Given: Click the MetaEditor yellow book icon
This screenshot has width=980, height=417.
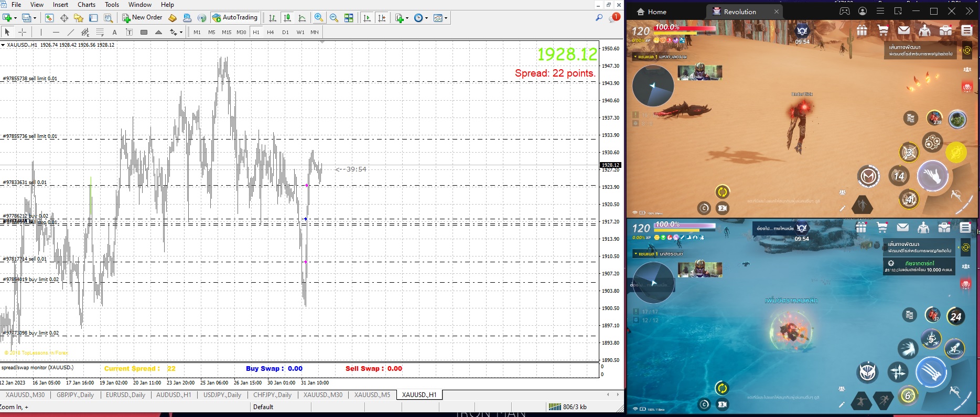Looking at the screenshot, I should (173, 18).
